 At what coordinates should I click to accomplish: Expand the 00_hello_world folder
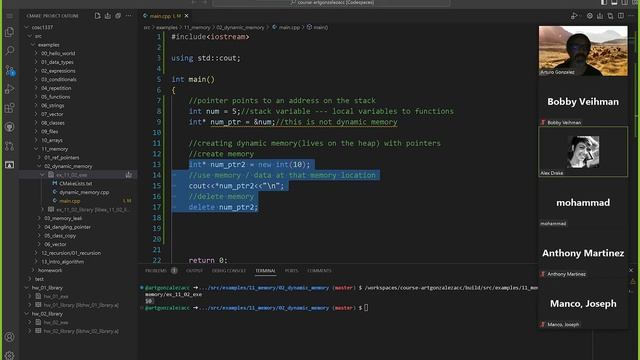pos(36,53)
